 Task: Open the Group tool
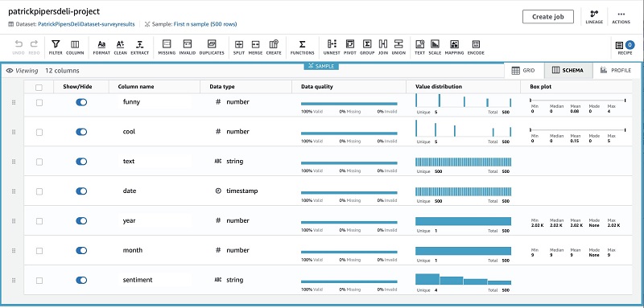[x=367, y=47]
